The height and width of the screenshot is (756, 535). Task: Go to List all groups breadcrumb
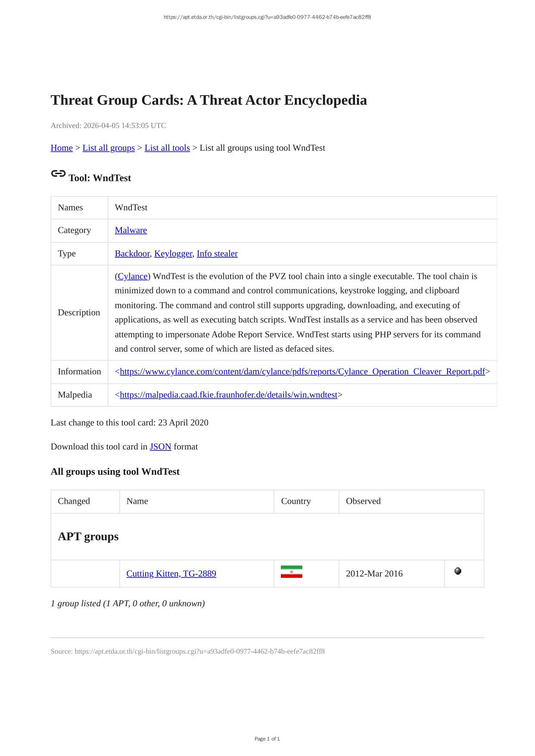coord(109,148)
